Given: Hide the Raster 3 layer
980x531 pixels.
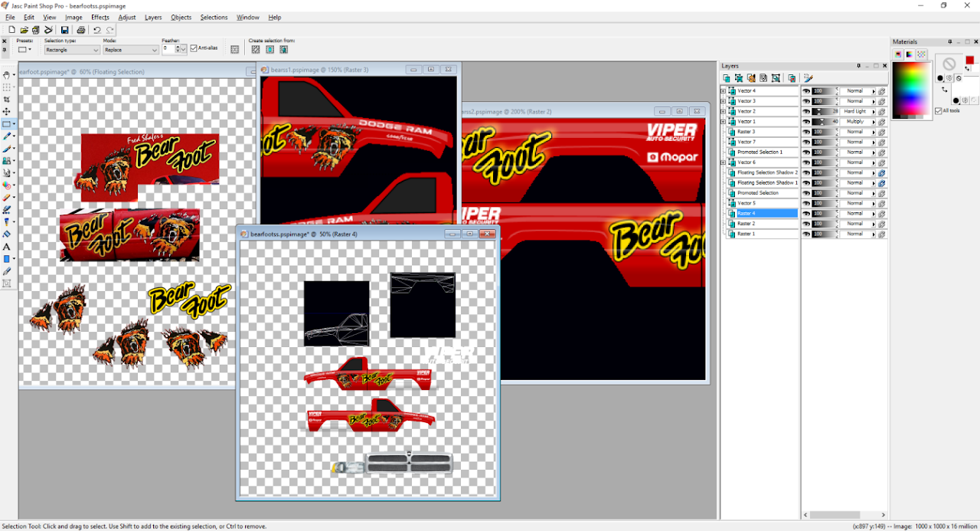Looking at the screenshot, I should (x=806, y=132).
